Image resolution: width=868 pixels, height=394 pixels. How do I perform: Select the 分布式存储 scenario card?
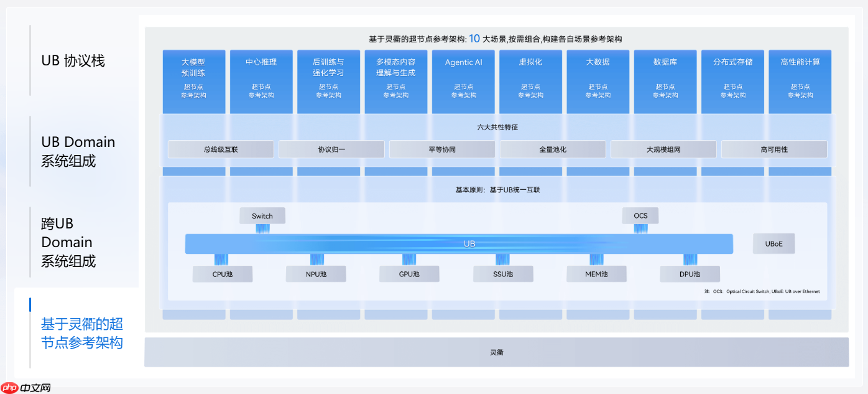point(732,81)
